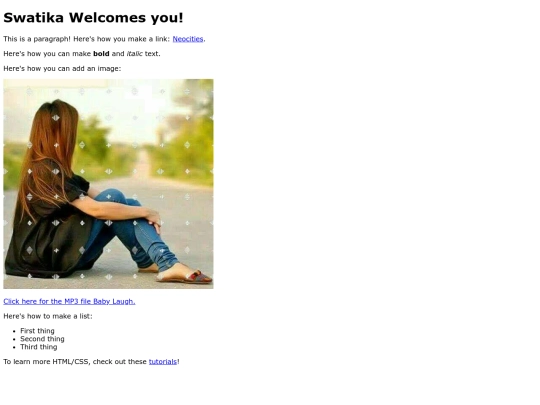Image resolution: width=540 pixels, height=405 pixels.
Task: Click the 'Swatika Welcomes you!' heading
Action: (93, 18)
